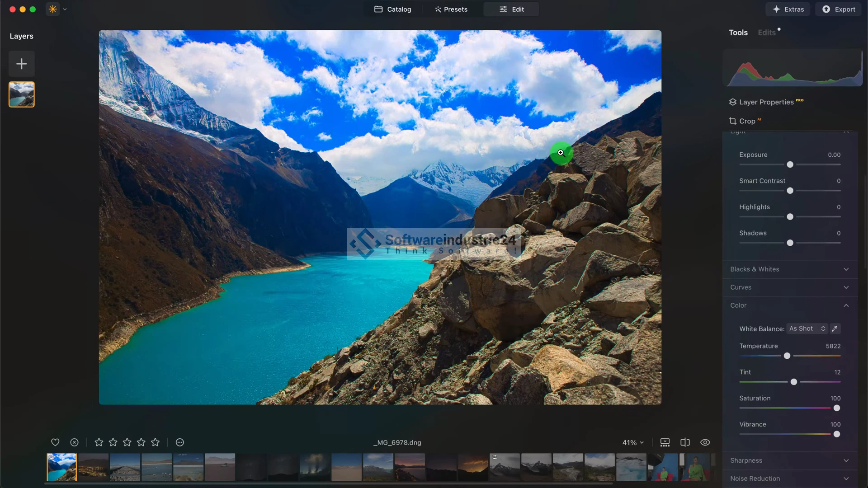Click the color label circle icon

(x=180, y=442)
